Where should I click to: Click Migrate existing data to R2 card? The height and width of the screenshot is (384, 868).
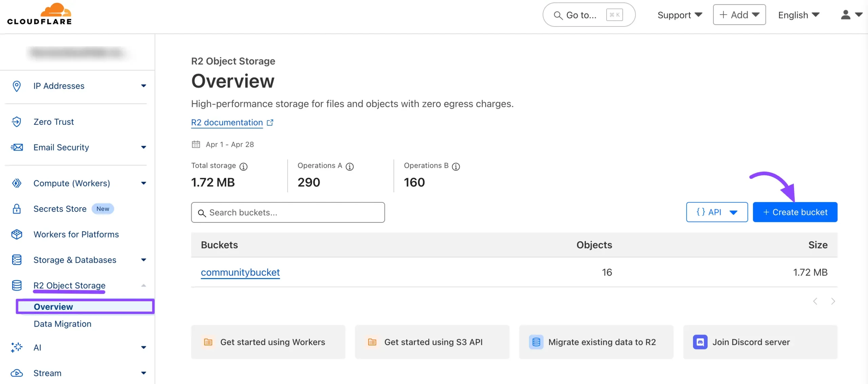pyautogui.click(x=596, y=342)
